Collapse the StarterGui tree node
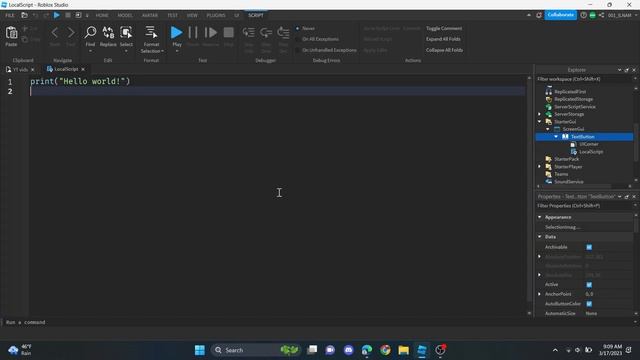 (x=540, y=122)
